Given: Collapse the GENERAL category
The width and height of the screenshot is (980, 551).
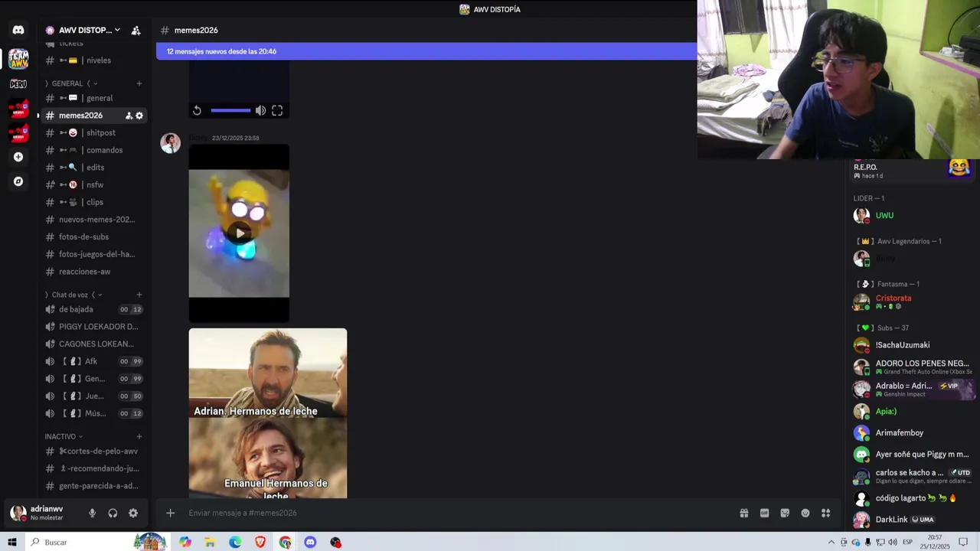Looking at the screenshot, I should click(x=71, y=83).
